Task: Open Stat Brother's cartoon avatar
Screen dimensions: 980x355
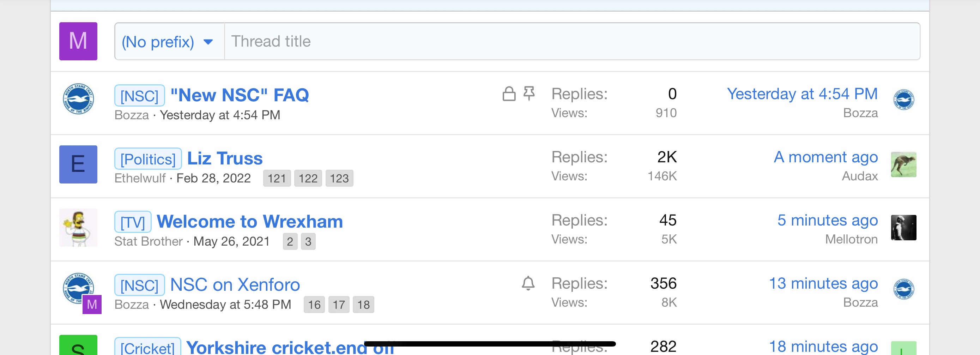Action: click(78, 228)
